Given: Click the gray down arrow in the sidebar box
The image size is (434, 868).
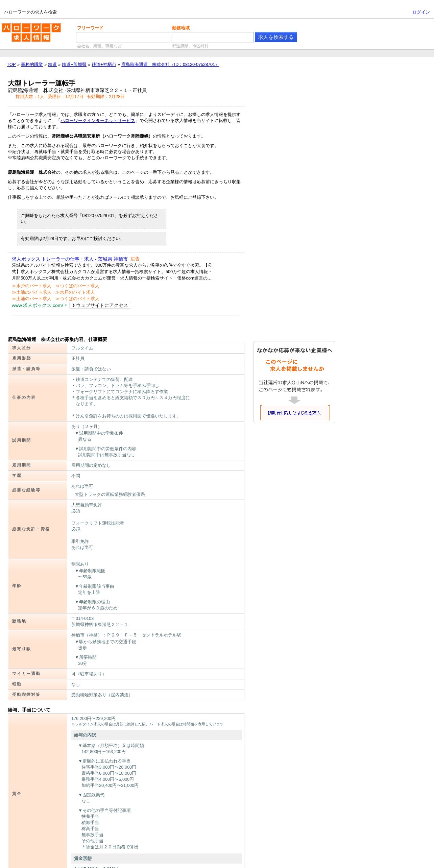Looking at the screenshot, I should point(294,400).
